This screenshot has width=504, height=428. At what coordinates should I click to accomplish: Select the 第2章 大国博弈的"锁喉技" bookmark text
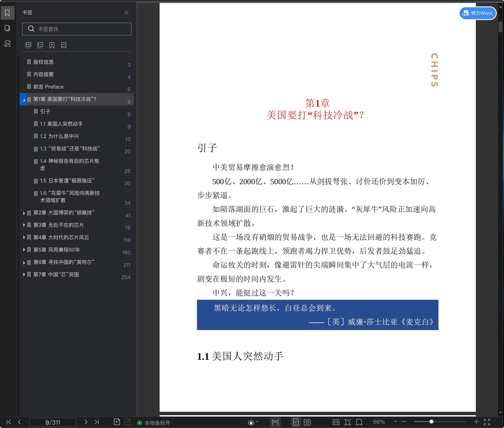click(x=64, y=213)
